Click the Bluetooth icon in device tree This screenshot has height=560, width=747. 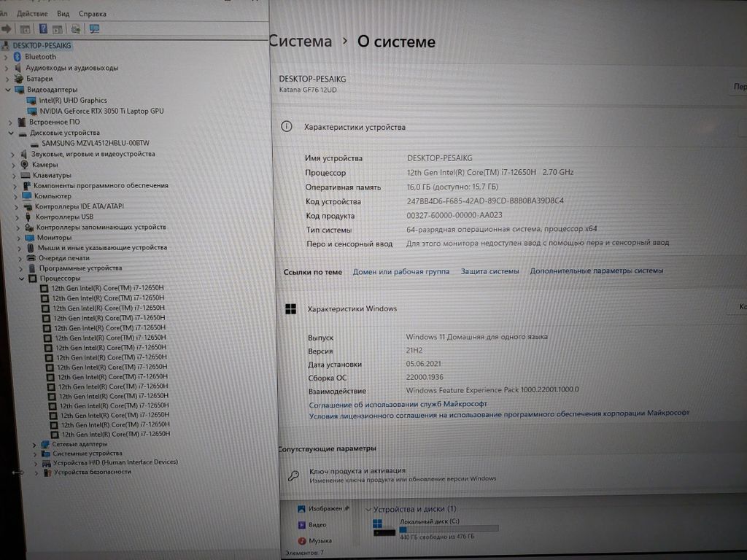pyautogui.click(x=18, y=57)
